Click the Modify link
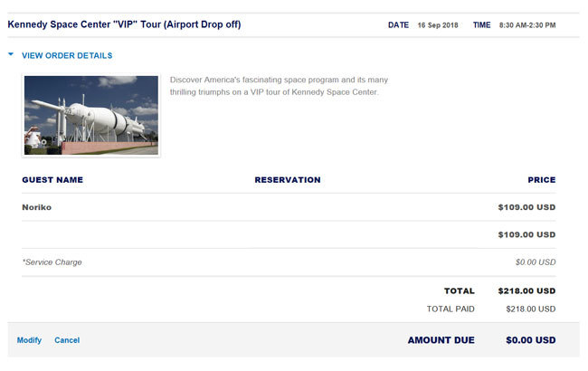 click(29, 340)
